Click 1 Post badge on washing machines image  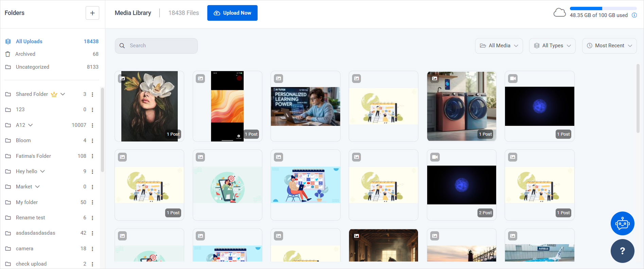pyautogui.click(x=485, y=134)
